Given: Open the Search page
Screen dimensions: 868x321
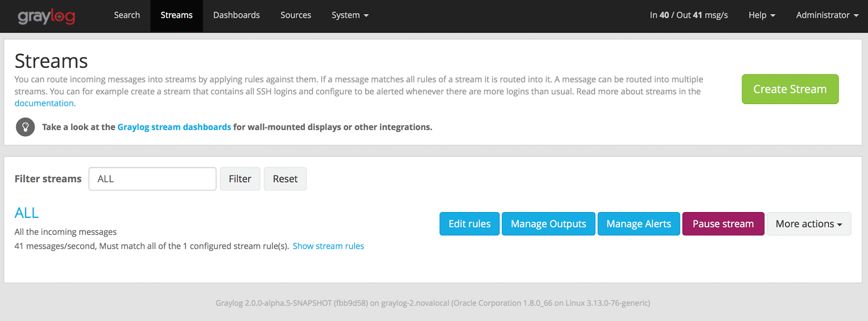Looking at the screenshot, I should pos(127,15).
